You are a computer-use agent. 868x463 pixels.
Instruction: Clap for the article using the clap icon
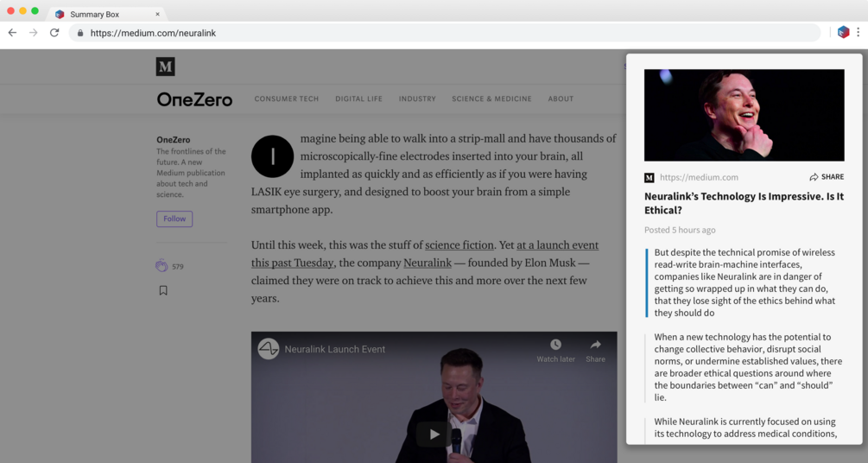point(162,266)
